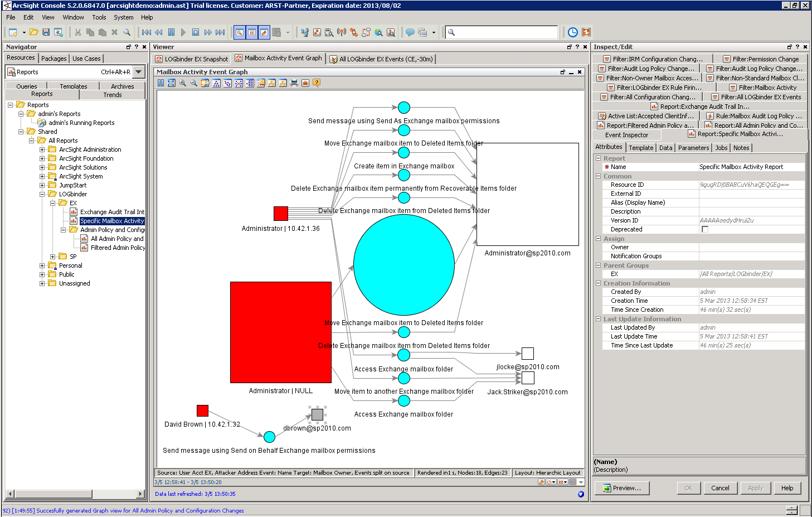This screenshot has width=812, height=517.
Task: Toggle the Deprecated checkbox
Action: tap(705, 229)
